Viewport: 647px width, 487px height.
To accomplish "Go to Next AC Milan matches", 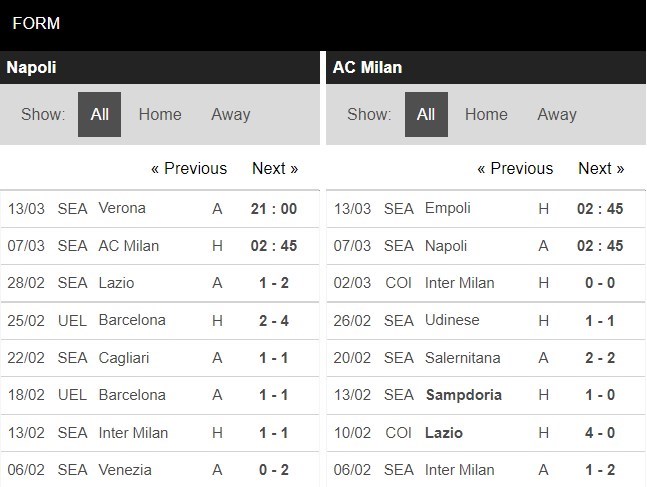I will click(601, 168).
